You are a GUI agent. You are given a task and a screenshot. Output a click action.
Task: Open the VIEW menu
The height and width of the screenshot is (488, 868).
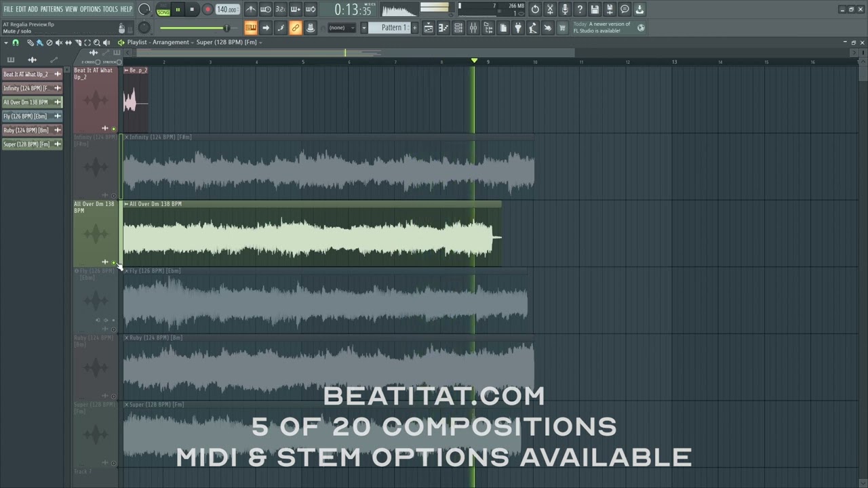point(71,9)
